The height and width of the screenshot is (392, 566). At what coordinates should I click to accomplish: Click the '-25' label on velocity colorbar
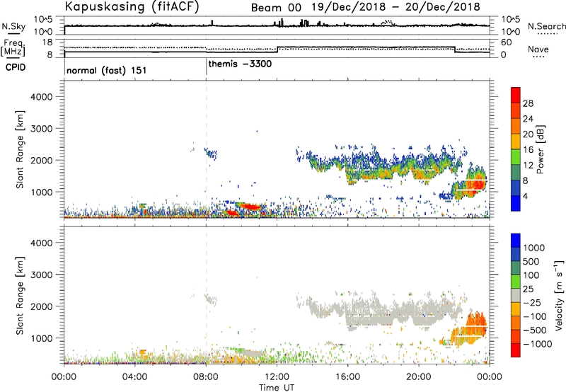(533, 302)
